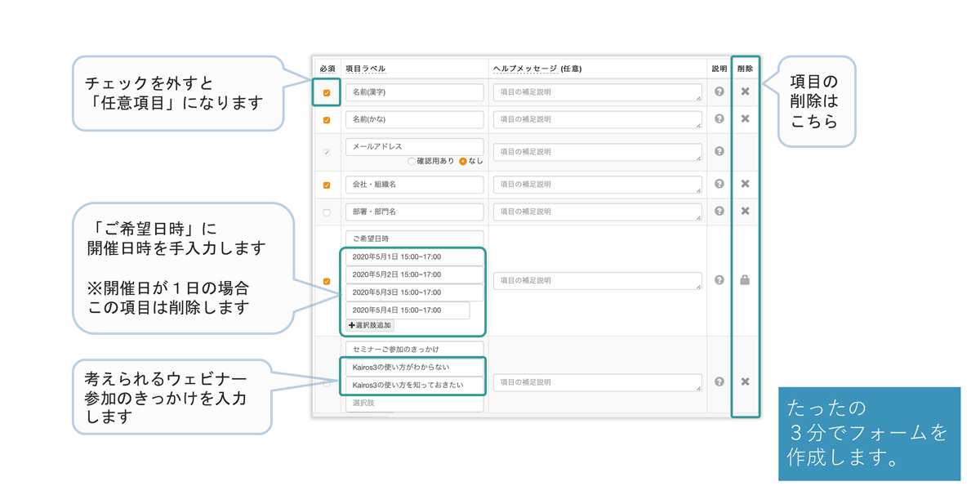Edit the 会社・組織名 label field
The image size is (980, 504).
[x=414, y=185]
